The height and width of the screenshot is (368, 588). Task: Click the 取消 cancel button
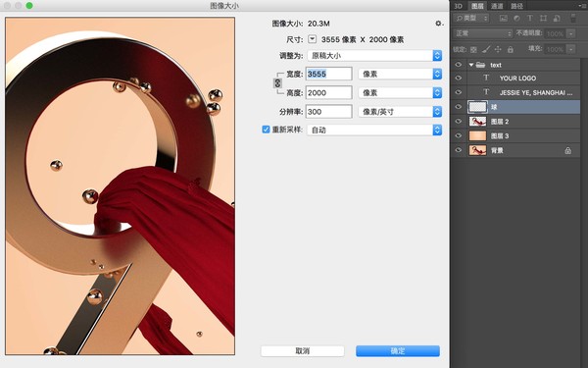pyautogui.click(x=303, y=351)
